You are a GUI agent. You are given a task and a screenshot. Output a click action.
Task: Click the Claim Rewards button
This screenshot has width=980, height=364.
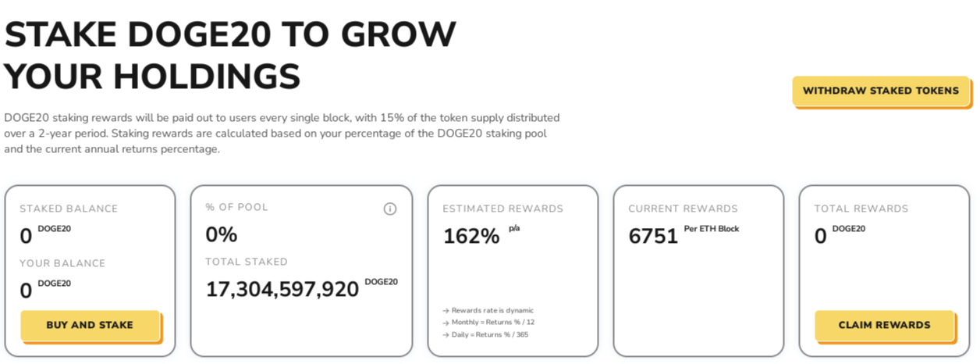point(885,325)
